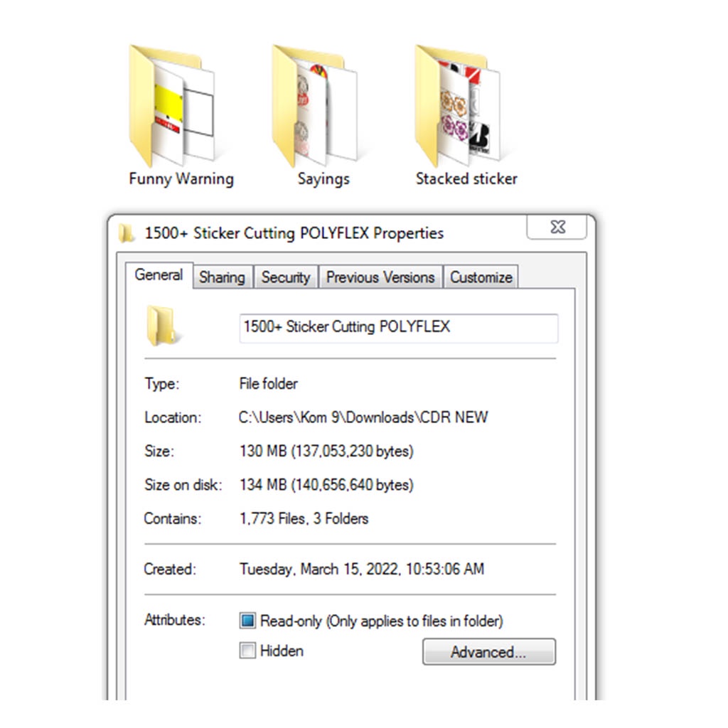Click the Stacked sticker label text
Screen dimensions: 728x728
pos(466,178)
